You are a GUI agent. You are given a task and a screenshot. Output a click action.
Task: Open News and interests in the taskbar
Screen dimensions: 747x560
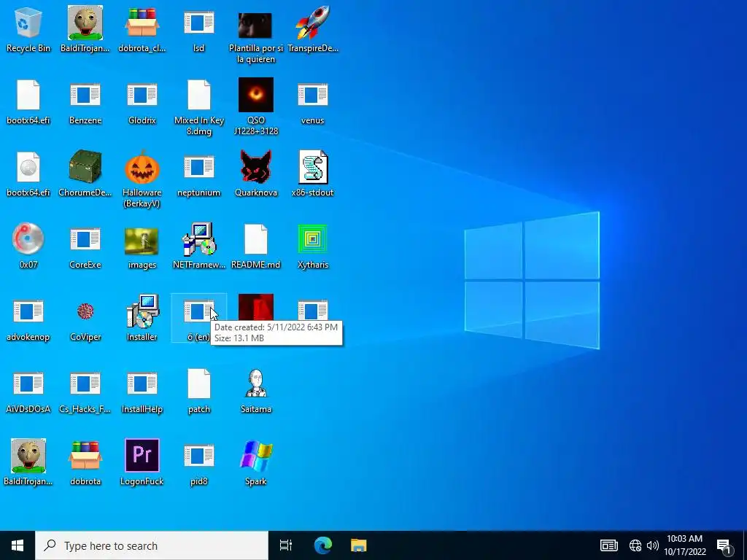(x=609, y=545)
